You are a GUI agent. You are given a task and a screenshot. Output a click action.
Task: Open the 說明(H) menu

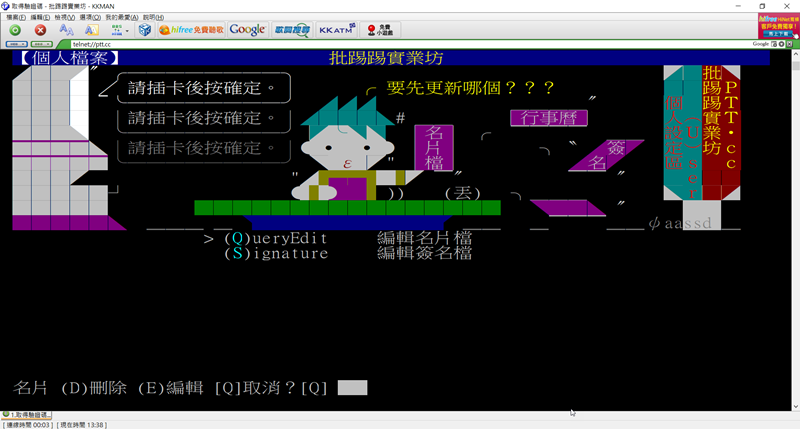point(153,17)
